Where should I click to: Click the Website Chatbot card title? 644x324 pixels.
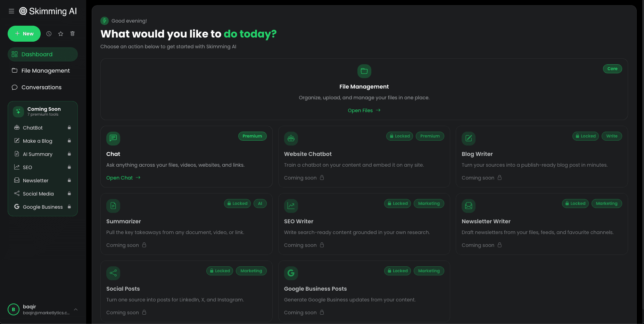[x=308, y=154]
